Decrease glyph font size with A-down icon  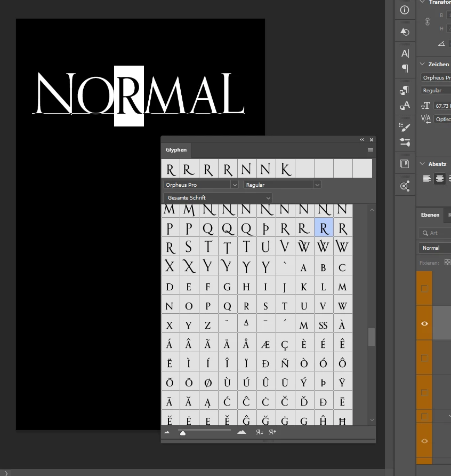pyautogui.click(x=259, y=432)
